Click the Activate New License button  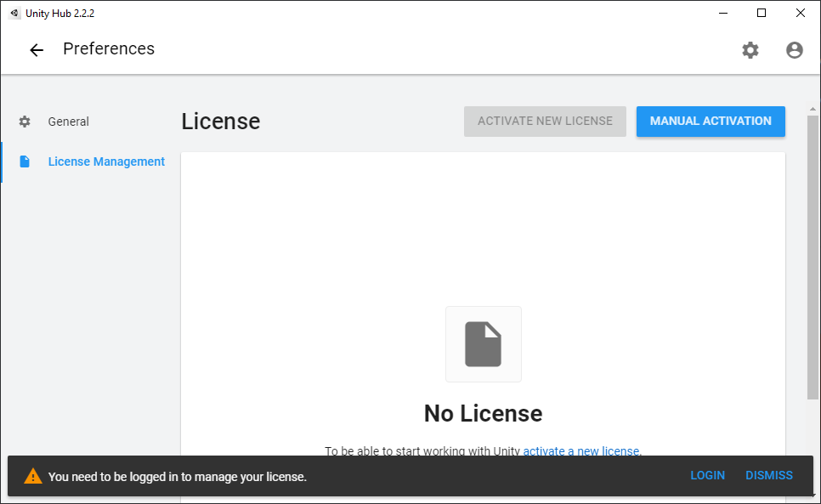tap(545, 122)
